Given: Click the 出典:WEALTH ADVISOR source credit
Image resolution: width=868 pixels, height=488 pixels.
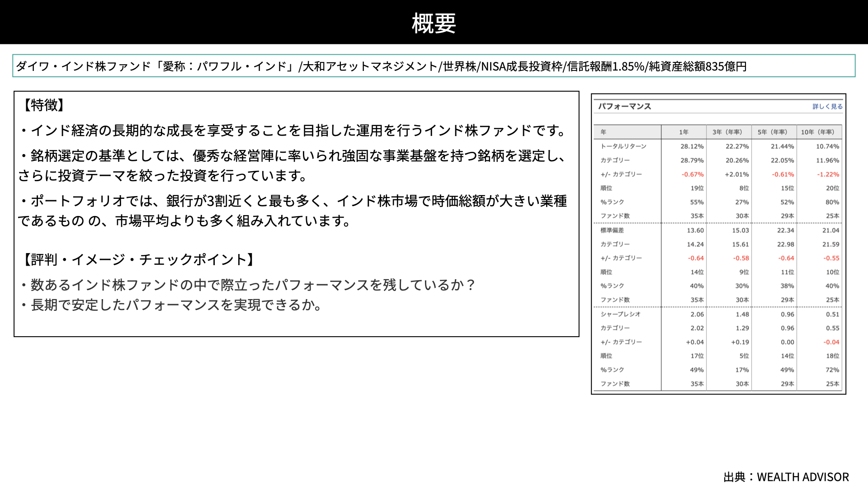Looking at the screenshot, I should [x=786, y=477].
